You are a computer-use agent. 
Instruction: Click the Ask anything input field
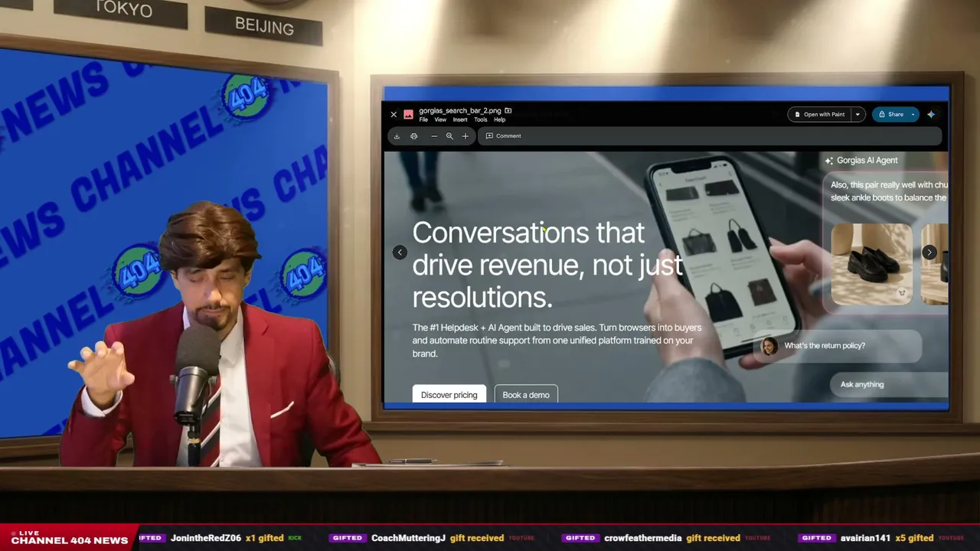(x=888, y=385)
